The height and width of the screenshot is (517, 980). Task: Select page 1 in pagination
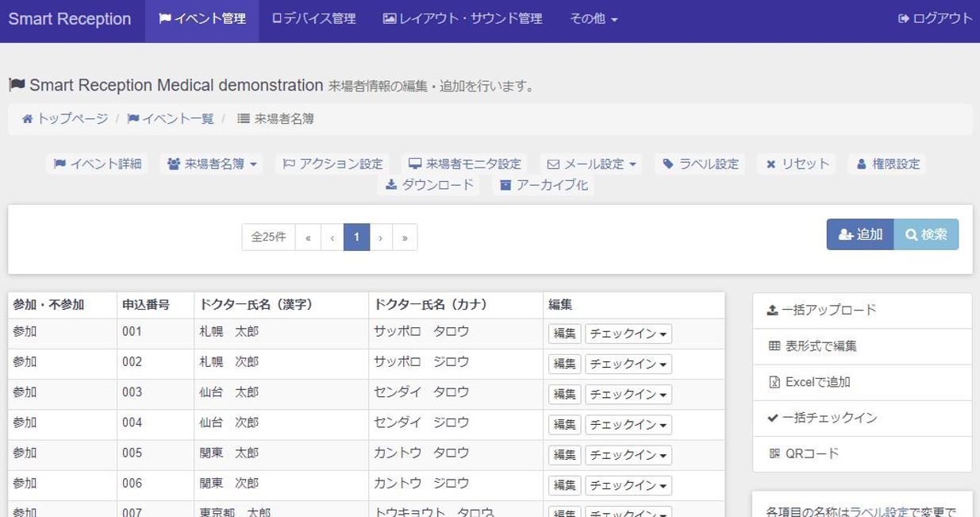pos(357,237)
